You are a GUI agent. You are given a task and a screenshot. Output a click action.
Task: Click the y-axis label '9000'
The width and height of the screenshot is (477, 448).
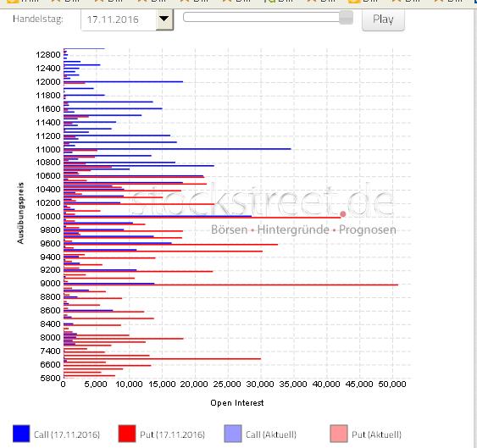[50, 283]
